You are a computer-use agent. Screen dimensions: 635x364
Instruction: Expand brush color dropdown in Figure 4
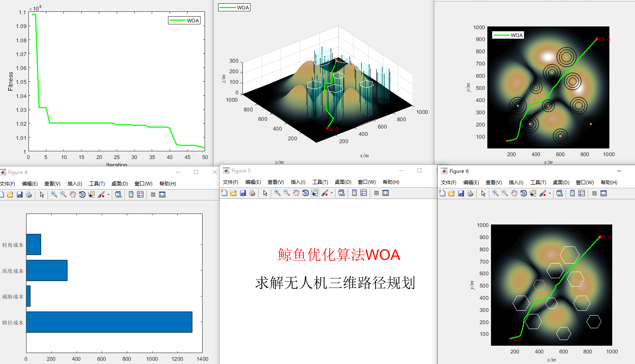108,195
